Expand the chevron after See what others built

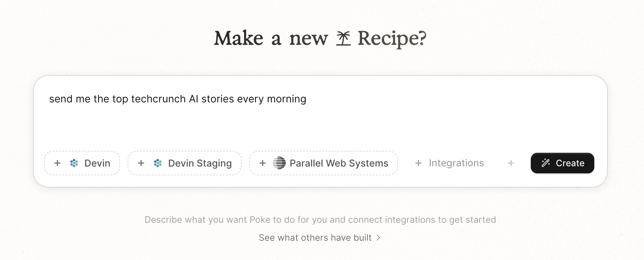378,238
